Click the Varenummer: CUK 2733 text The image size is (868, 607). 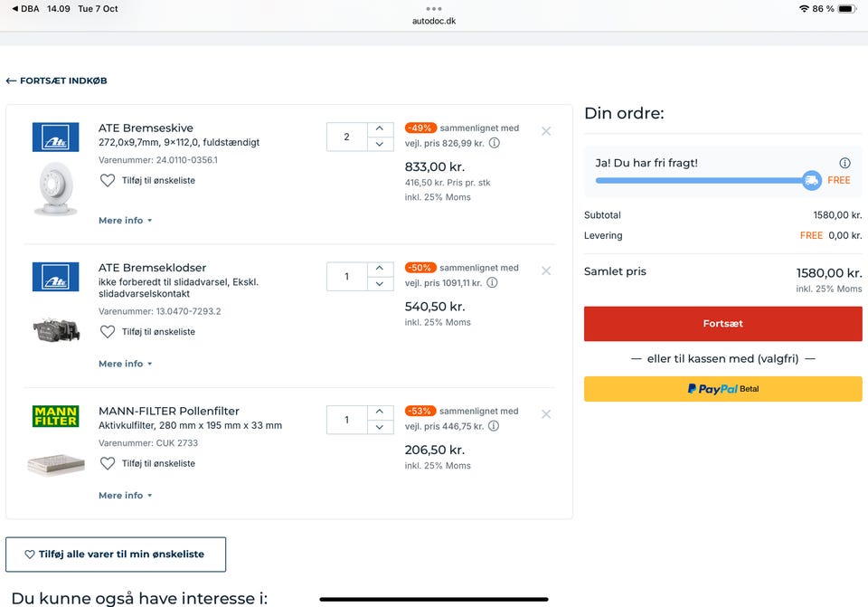[148, 443]
